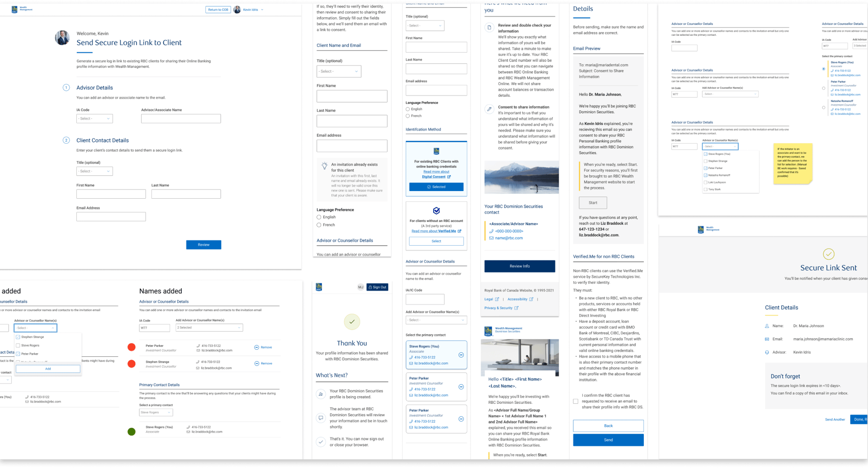Screen dimensions: 868x468
Task: Click the Send Another link
Action: pyautogui.click(x=835, y=420)
